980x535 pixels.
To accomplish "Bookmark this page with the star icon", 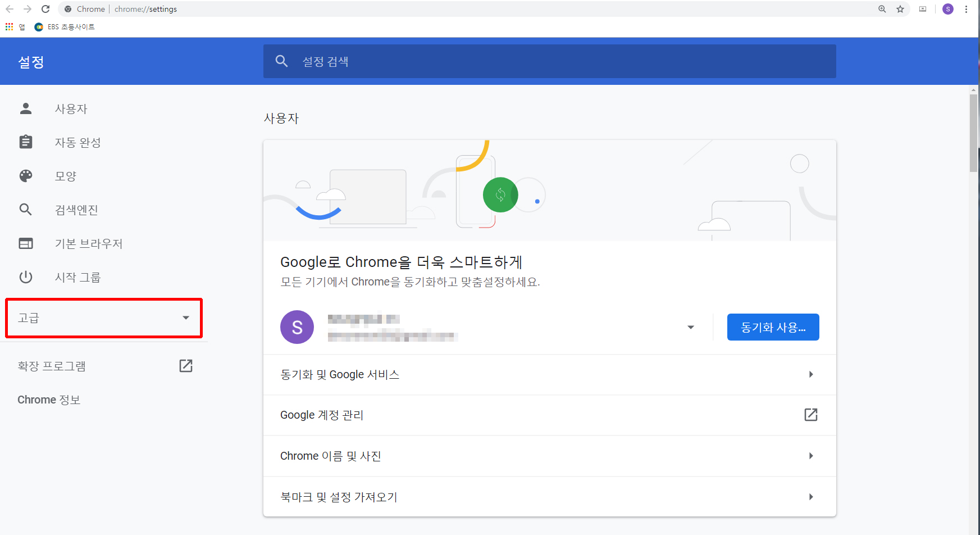I will click(900, 9).
